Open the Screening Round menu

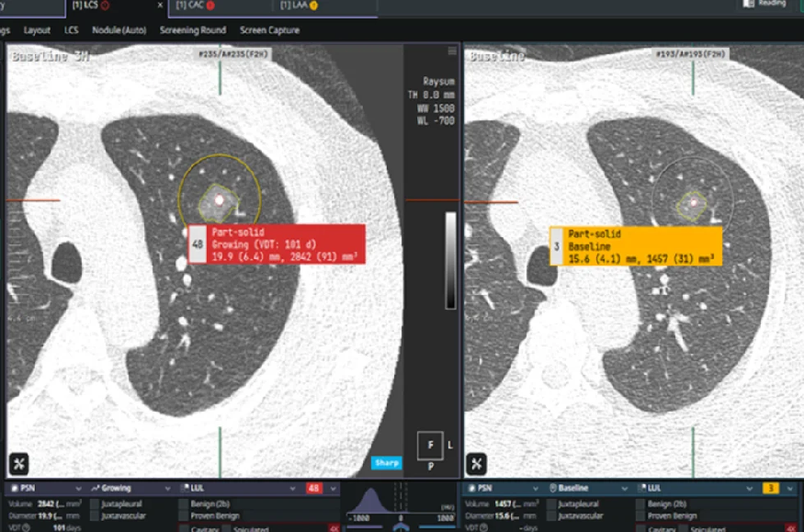pyautogui.click(x=192, y=30)
